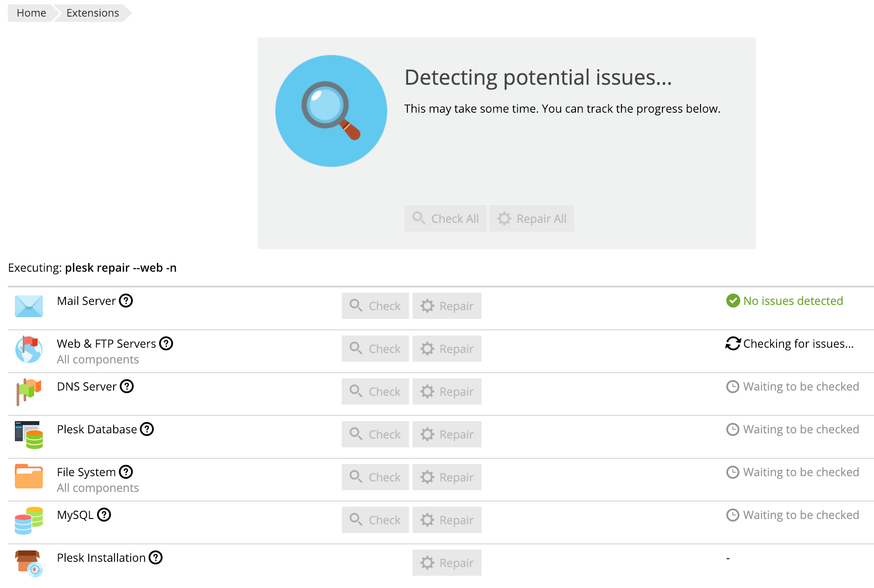
Task: Click the File System folder icon
Action: click(x=29, y=476)
